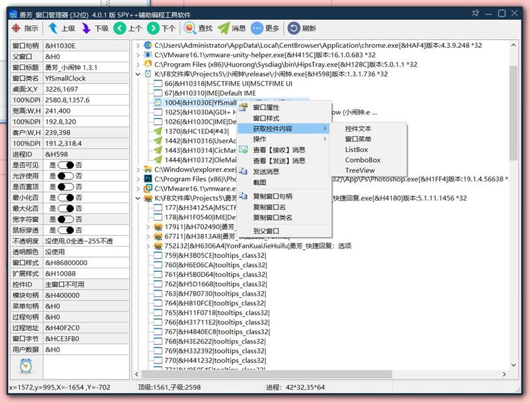Toggle the 是否可见 visibility switch

point(65,165)
